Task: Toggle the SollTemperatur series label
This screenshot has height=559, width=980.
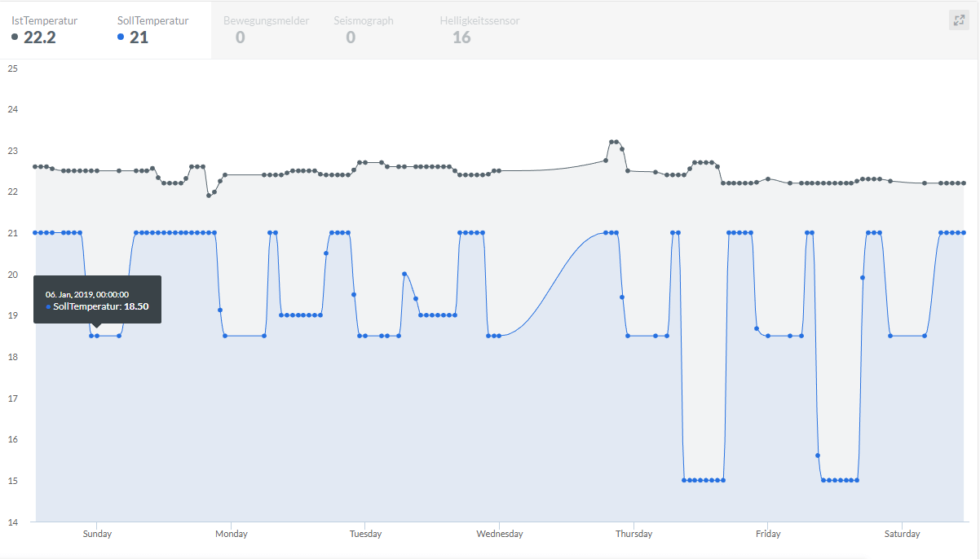Action: 152,21
